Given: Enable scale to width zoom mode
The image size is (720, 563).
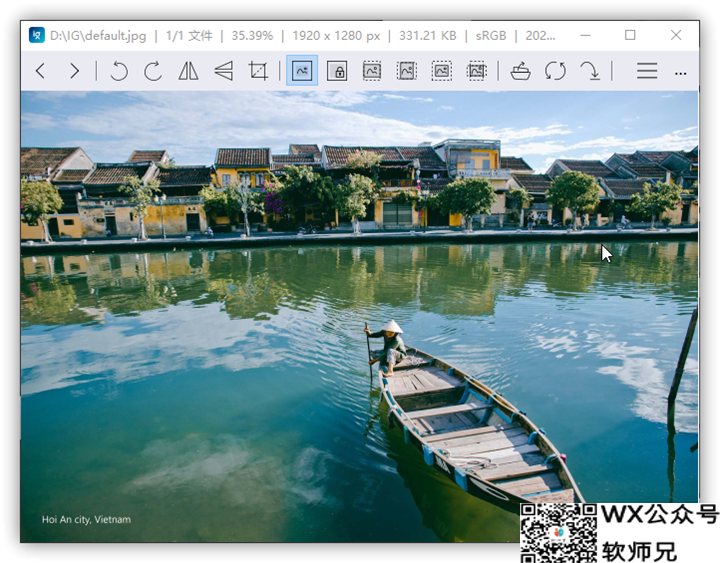Looking at the screenshot, I should tap(372, 71).
